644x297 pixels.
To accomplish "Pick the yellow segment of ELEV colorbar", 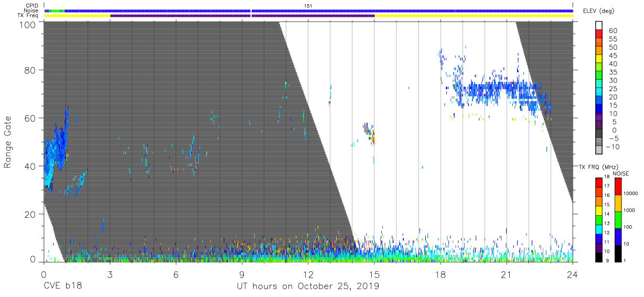I will click(599, 59).
